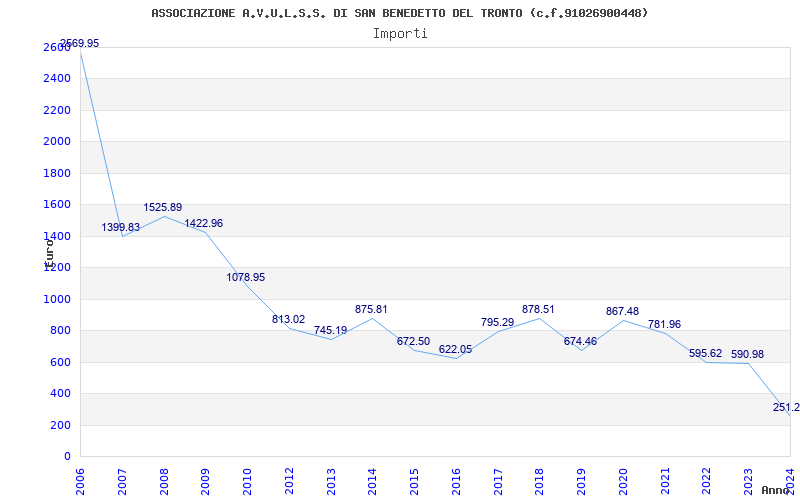Click the y-axis value 1600
Viewport: 800px width, 500px height.
tap(57, 205)
